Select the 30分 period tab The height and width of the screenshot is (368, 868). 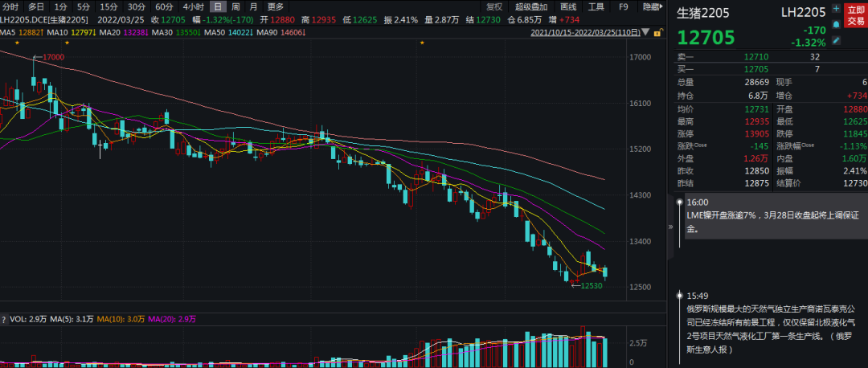tap(136, 7)
